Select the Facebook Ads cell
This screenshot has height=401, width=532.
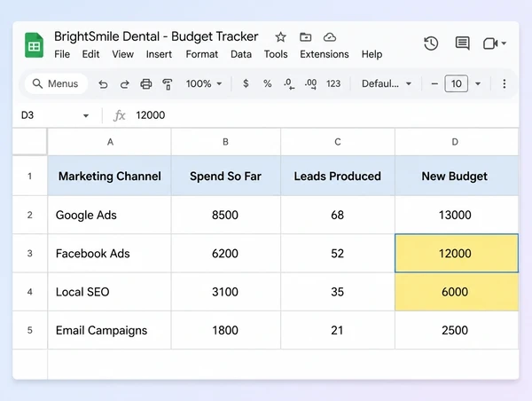coord(110,254)
